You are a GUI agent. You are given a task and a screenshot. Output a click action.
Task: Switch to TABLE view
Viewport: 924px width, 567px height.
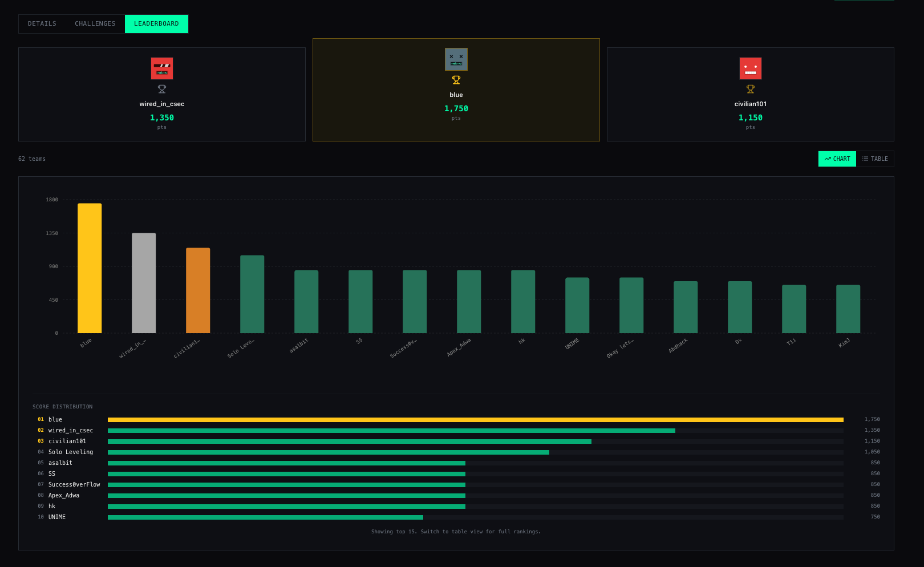pyautogui.click(x=875, y=159)
